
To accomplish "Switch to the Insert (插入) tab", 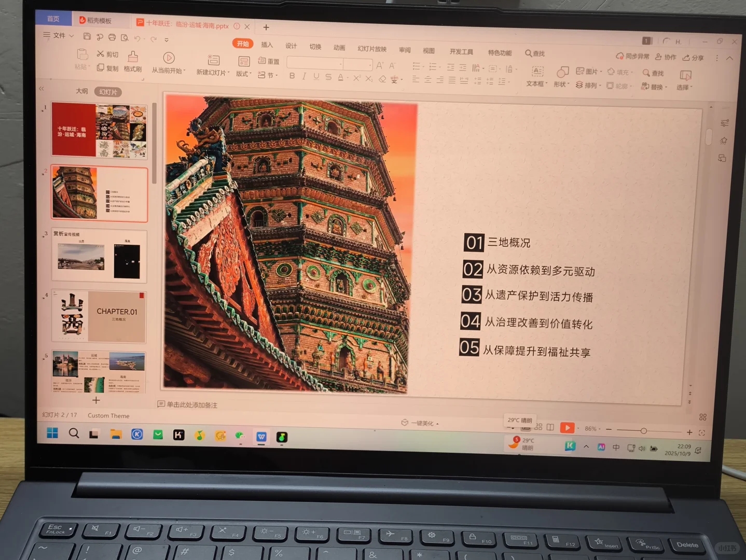I will coord(267,45).
